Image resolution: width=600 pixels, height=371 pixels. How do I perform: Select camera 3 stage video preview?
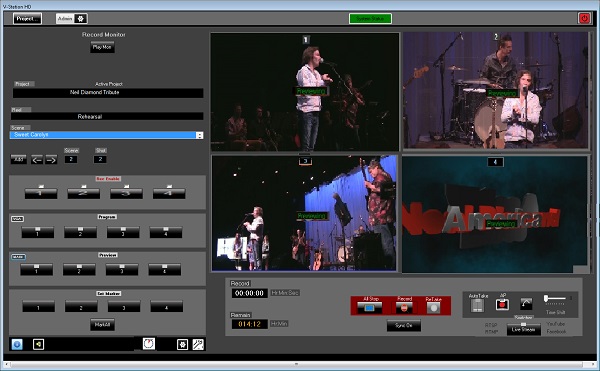[305, 213]
